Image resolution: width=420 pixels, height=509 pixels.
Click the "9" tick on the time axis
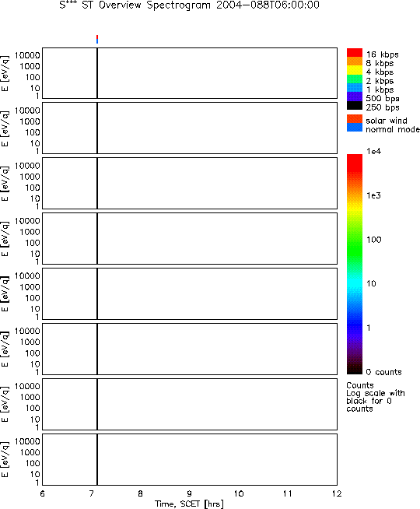click(x=190, y=493)
